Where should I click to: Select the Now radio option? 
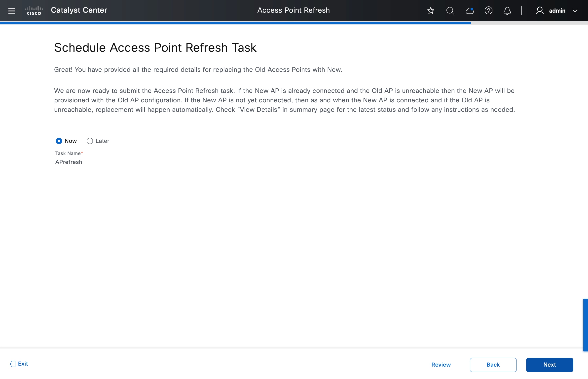click(59, 141)
